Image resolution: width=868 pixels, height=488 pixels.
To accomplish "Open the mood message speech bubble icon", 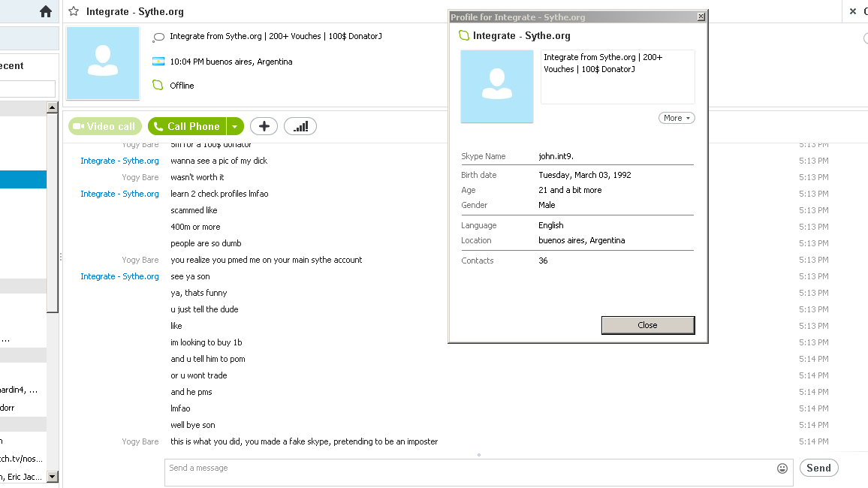I will coord(158,37).
